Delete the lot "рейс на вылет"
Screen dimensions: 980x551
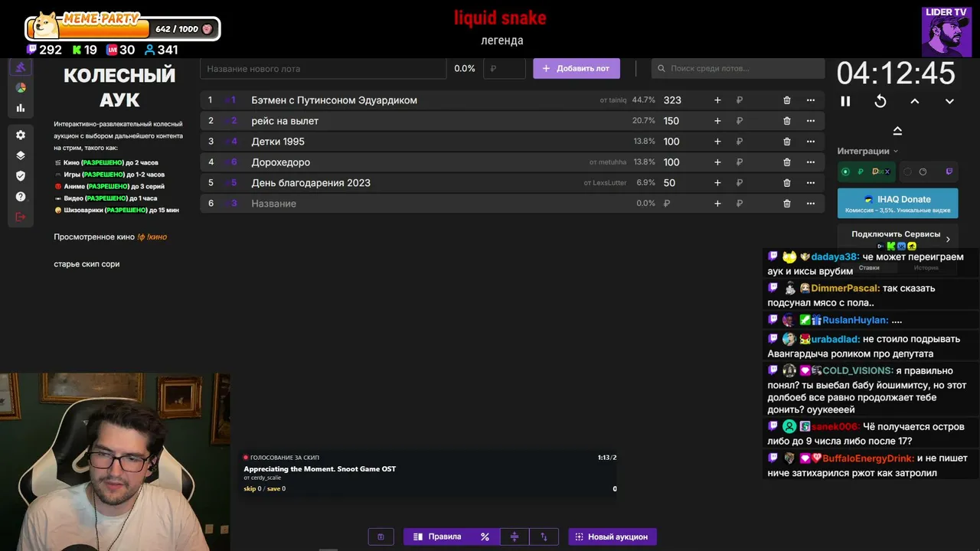click(x=786, y=121)
